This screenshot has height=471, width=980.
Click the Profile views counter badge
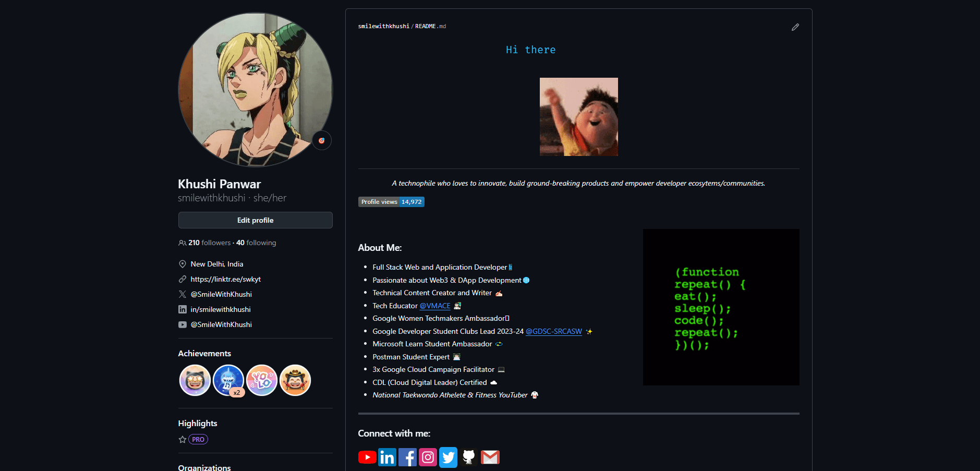click(391, 202)
